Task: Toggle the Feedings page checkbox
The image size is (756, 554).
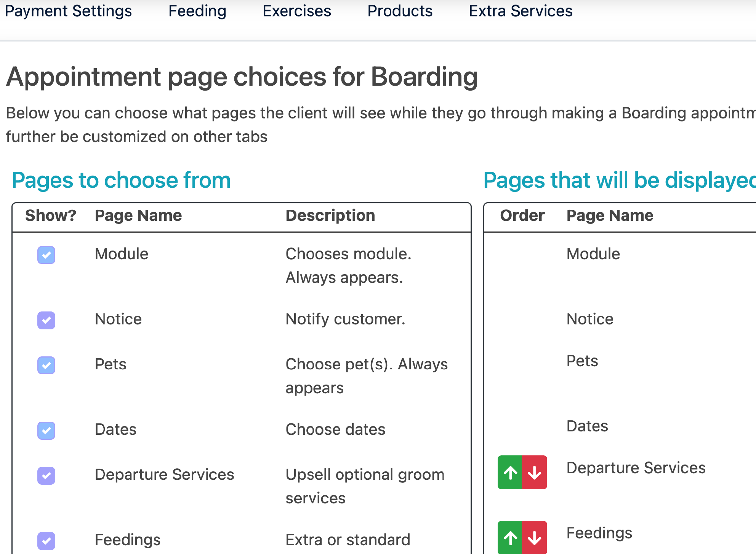Action: click(x=46, y=541)
